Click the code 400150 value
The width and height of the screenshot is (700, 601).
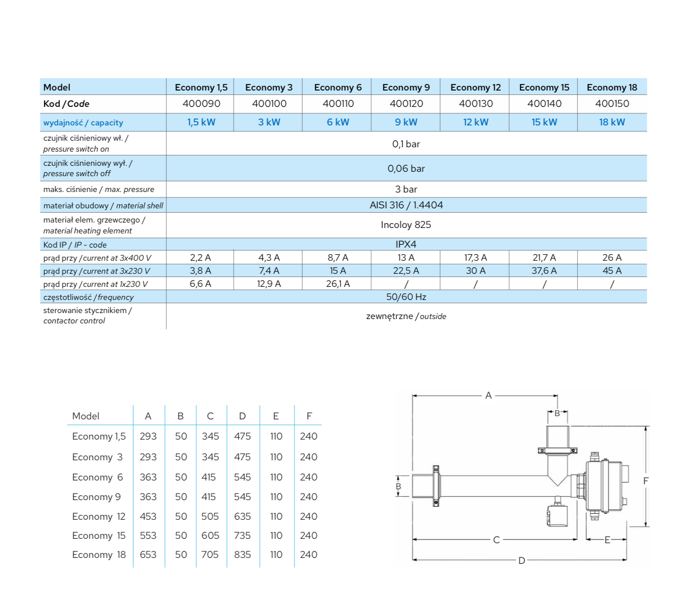(612, 104)
